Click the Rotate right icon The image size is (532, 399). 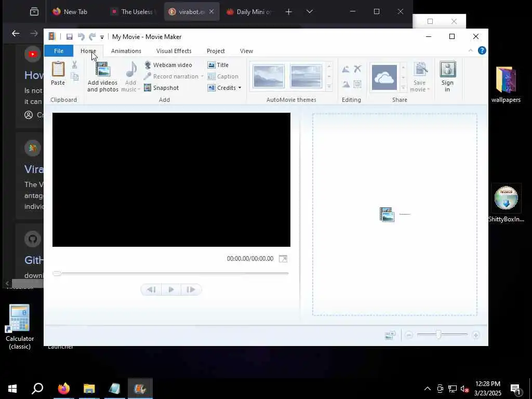pos(345,84)
